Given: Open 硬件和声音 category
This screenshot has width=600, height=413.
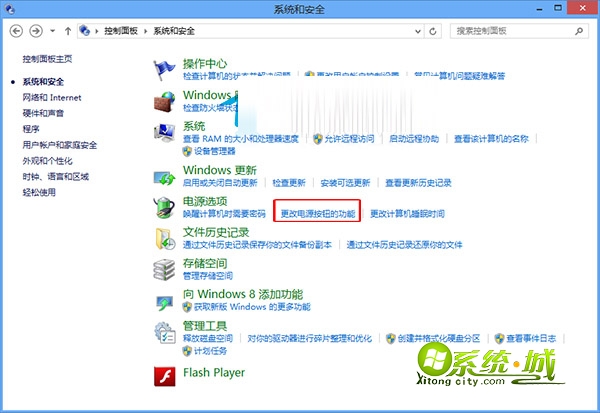Looking at the screenshot, I should (x=43, y=113).
